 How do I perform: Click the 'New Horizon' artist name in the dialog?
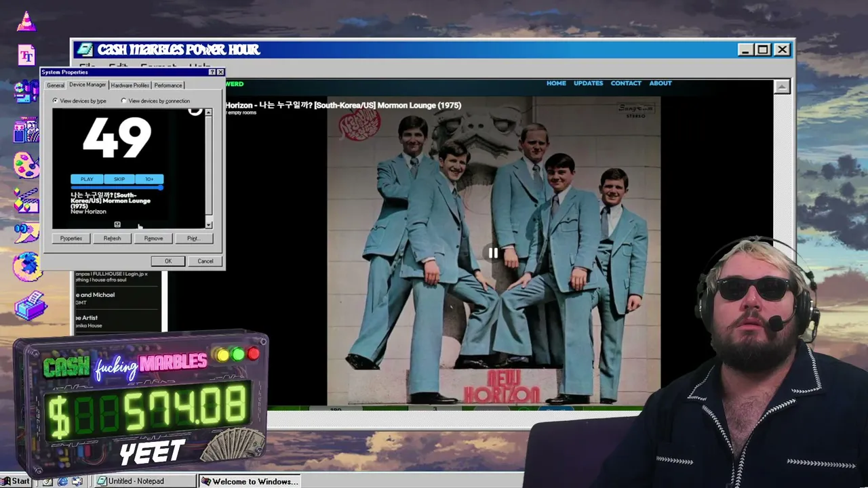click(89, 211)
